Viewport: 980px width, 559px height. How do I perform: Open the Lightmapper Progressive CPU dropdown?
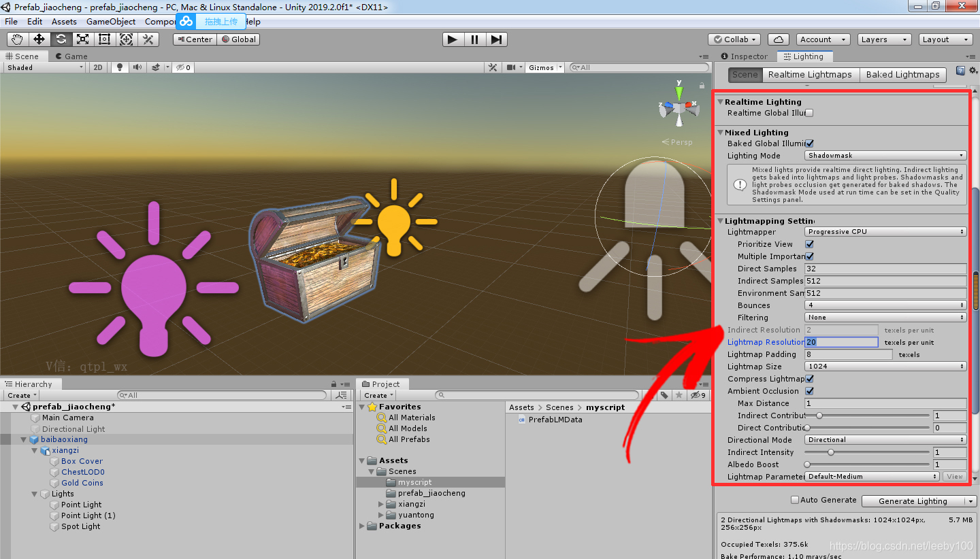[x=885, y=232]
